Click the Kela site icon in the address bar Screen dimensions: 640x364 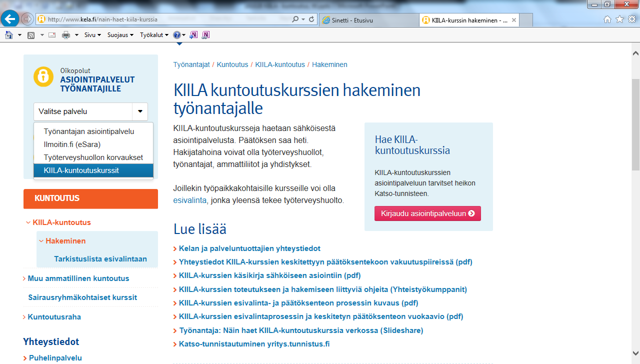(41, 19)
